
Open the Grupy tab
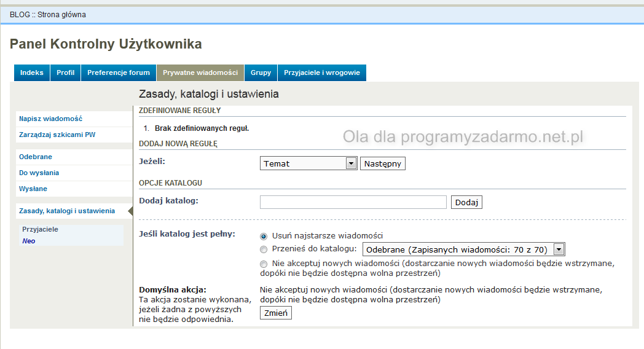click(x=261, y=73)
